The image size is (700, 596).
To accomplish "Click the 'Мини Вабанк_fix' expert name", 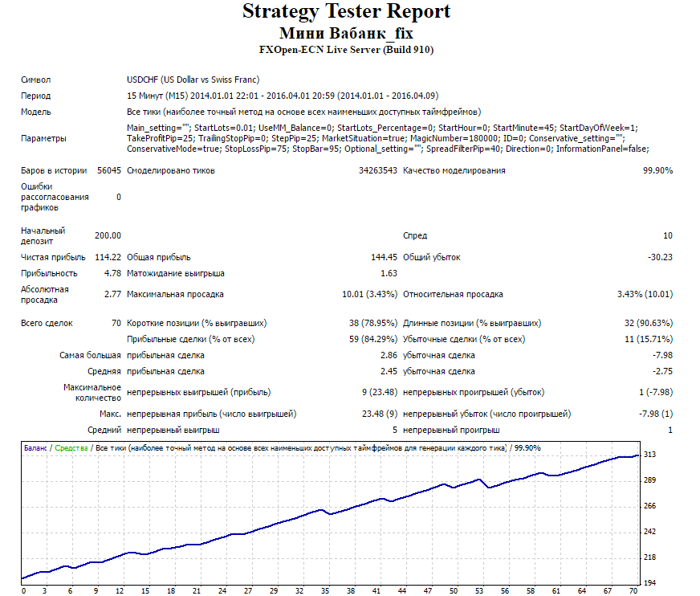I will [x=347, y=34].
